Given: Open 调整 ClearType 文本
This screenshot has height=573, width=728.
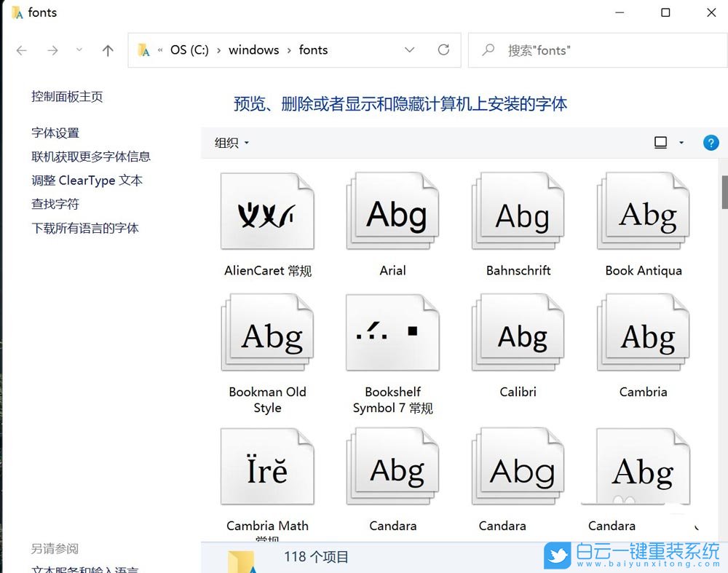Looking at the screenshot, I should (87, 181).
